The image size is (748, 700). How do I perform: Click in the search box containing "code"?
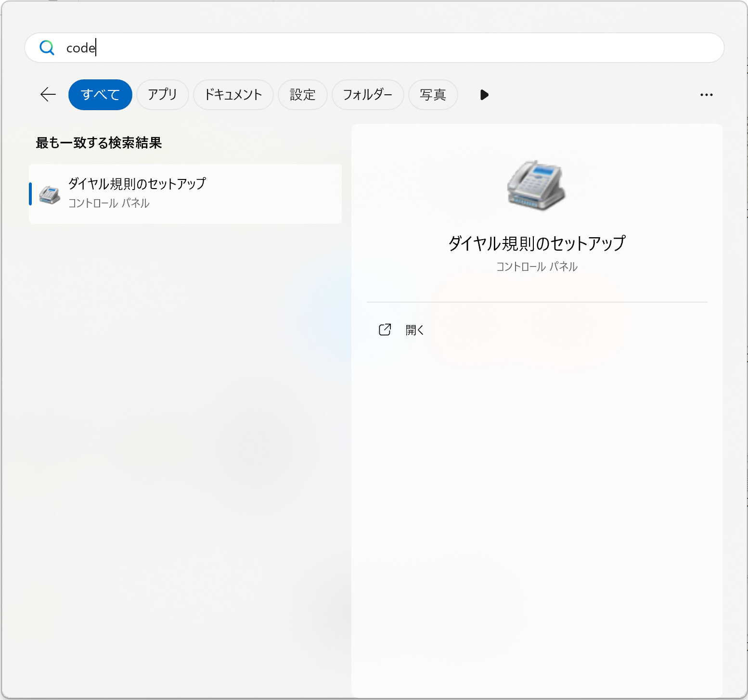pos(385,48)
